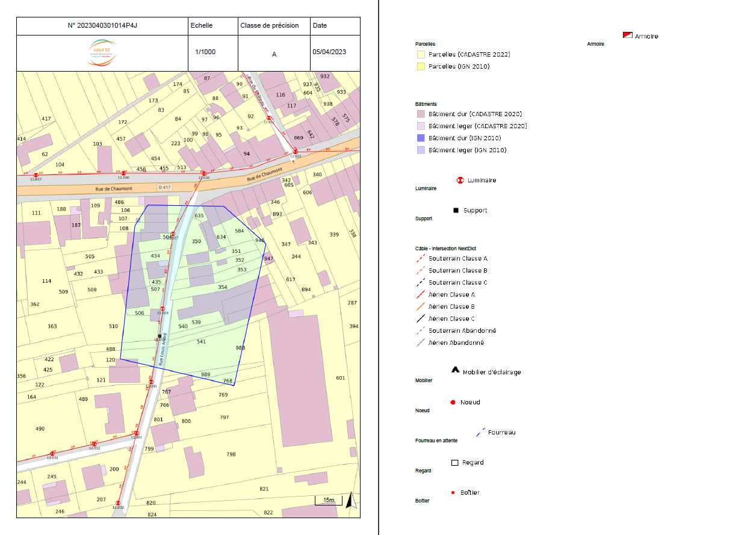Image resolution: width=756 pixels, height=535 pixels.
Task: Click the Souterrain Abandonné dashed line sample
Action: (421, 330)
